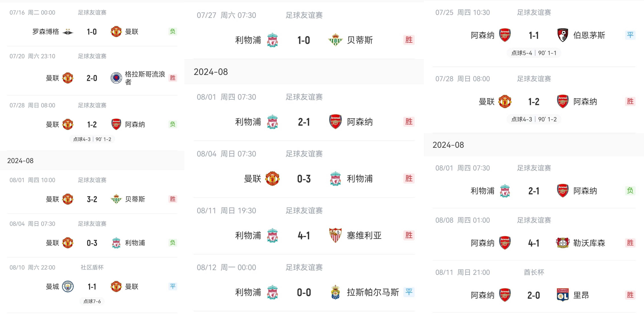The height and width of the screenshot is (314, 644).
Task: Open the 曼联 2-0 格拉斯哥流浪者 score
Action: point(92,78)
